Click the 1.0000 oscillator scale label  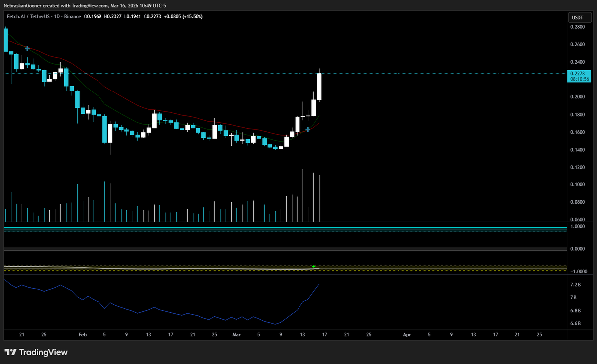[x=577, y=226]
